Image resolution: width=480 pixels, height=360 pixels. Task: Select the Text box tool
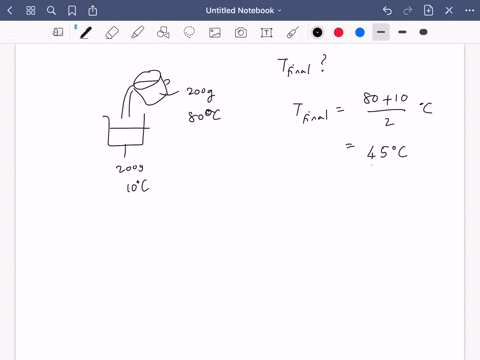click(266, 32)
